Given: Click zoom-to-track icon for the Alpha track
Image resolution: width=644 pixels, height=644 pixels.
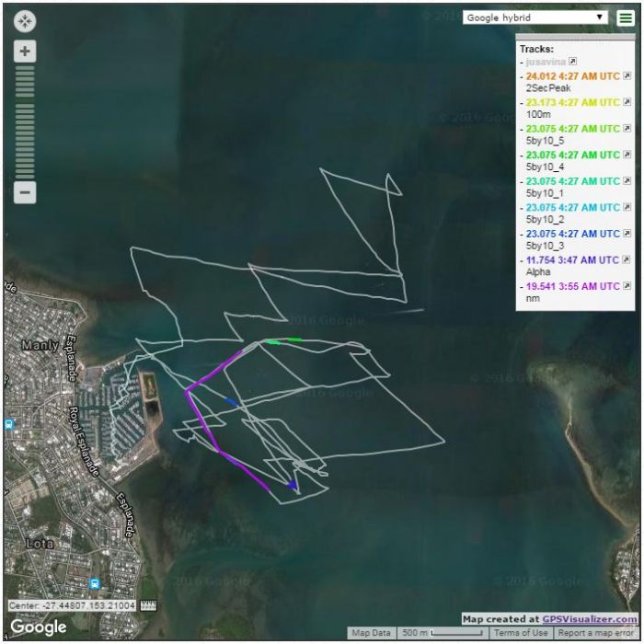Looking at the screenshot, I should point(627,260).
